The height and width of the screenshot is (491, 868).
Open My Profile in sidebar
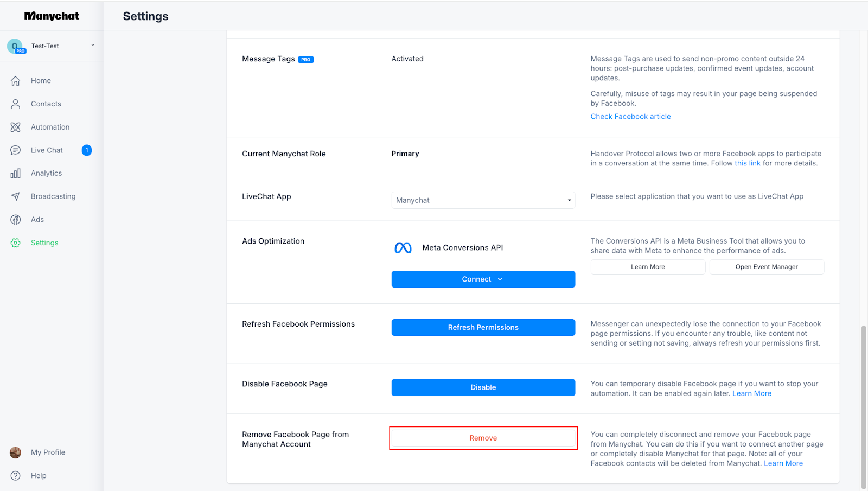coord(48,452)
